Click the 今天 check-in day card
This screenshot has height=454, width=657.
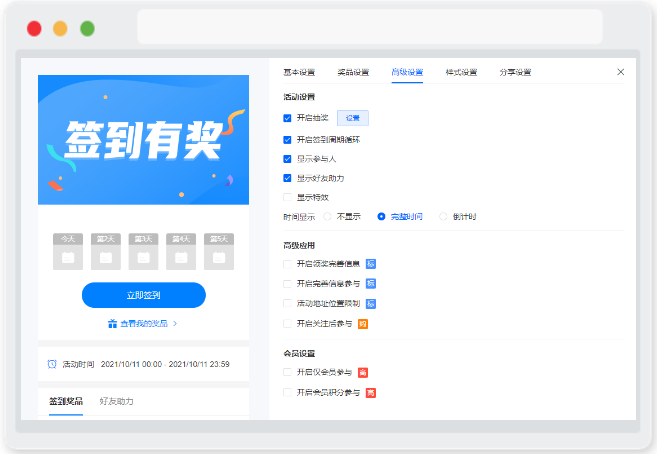pyautogui.click(x=68, y=252)
